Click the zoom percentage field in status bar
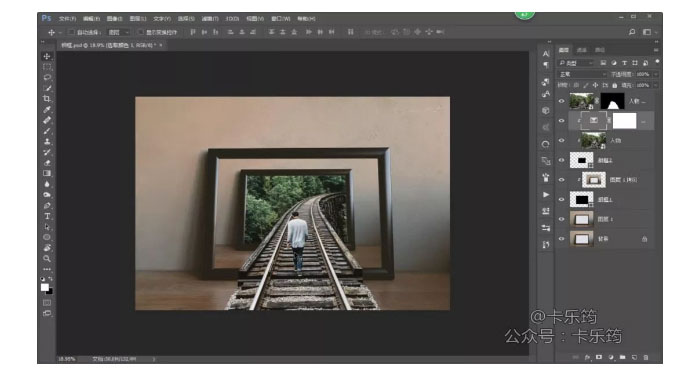 tap(67, 359)
